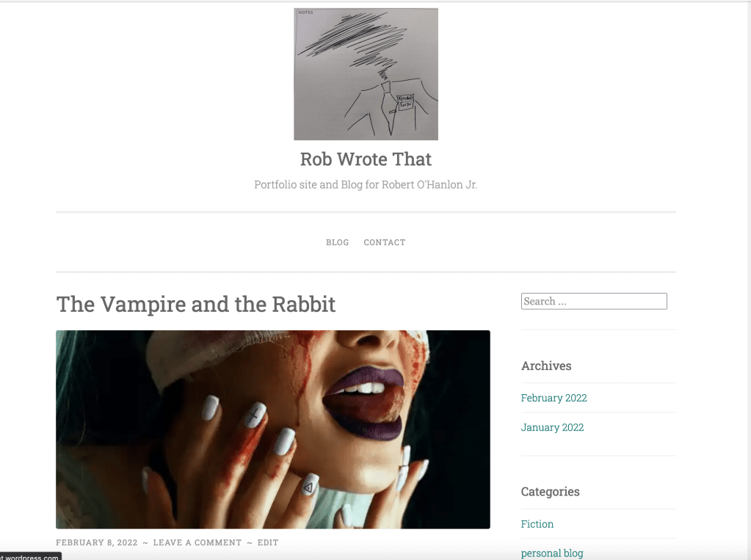Click the Categories widget heading
Image resolution: width=751 pixels, height=560 pixels.
[x=551, y=492]
